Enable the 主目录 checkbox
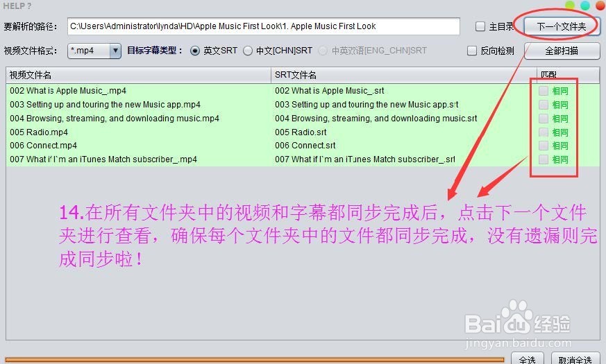The width and height of the screenshot is (606, 364). pos(480,26)
